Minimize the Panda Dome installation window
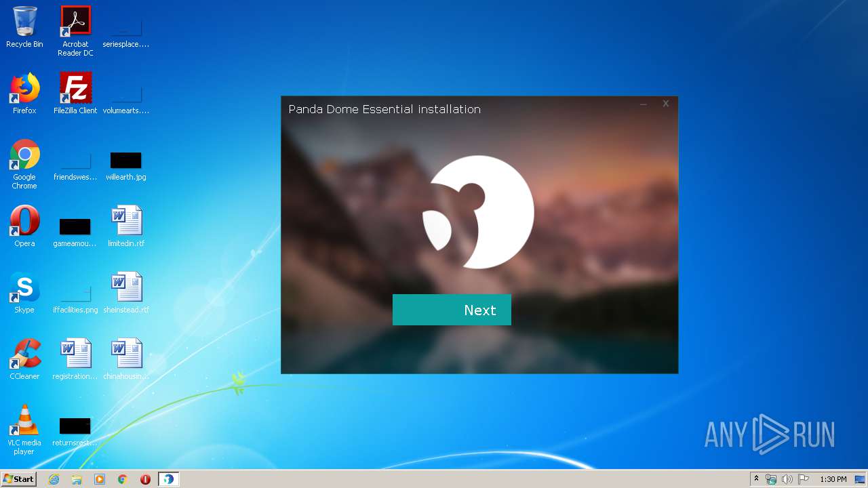 644,104
